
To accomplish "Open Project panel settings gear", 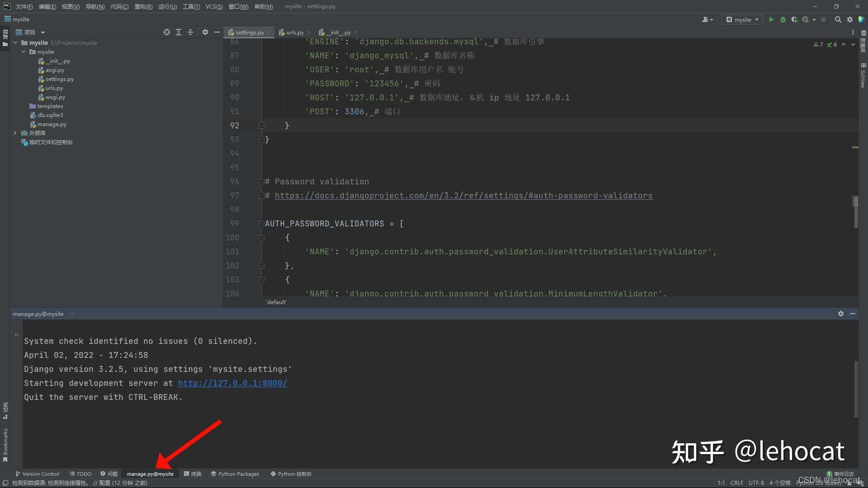I will pos(205,32).
